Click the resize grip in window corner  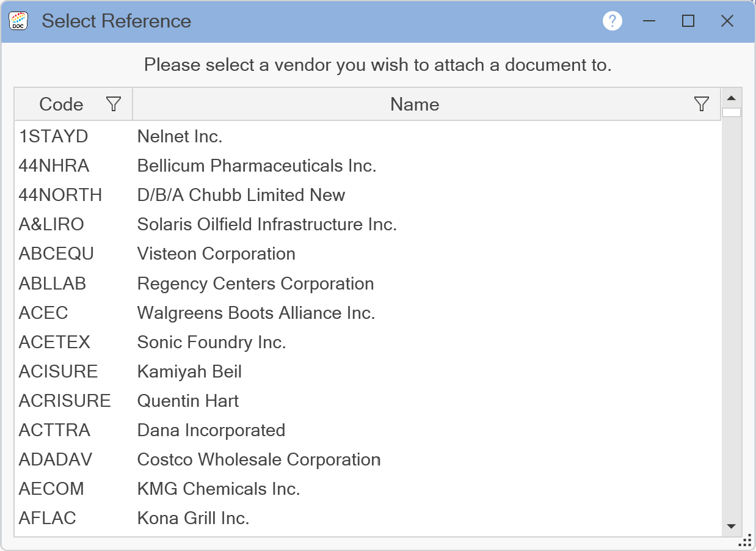(x=745, y=541)
